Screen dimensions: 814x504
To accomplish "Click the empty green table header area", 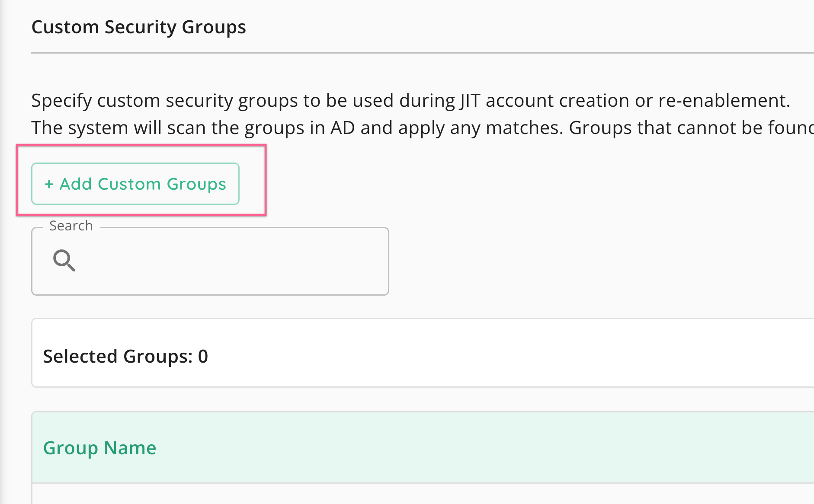I will pyautogui.click(x=476, y=448).
